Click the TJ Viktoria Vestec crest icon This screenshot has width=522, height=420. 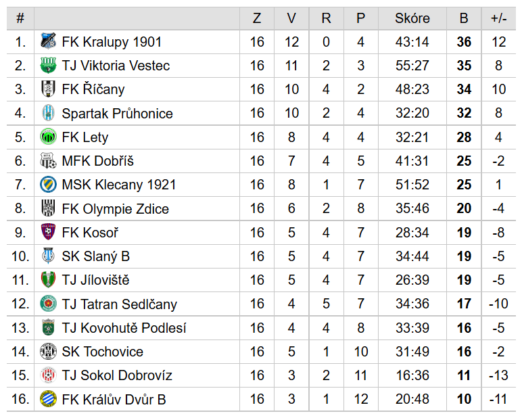tap(47, 66)
